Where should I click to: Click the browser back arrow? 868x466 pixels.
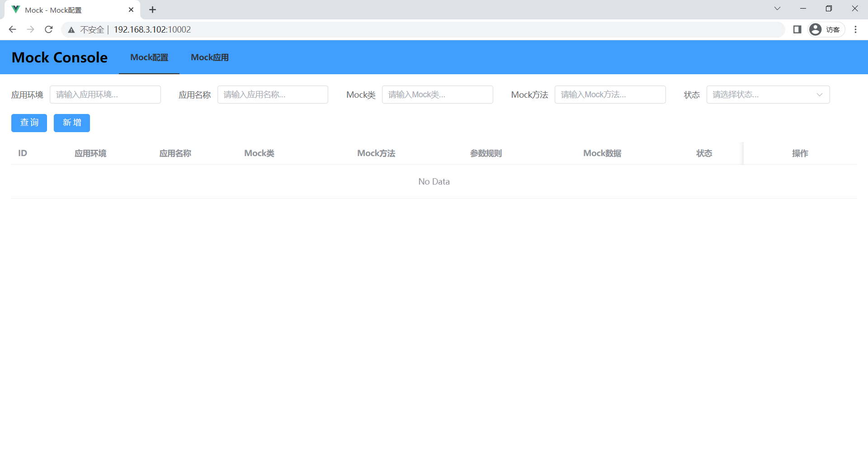coord(12,29)
